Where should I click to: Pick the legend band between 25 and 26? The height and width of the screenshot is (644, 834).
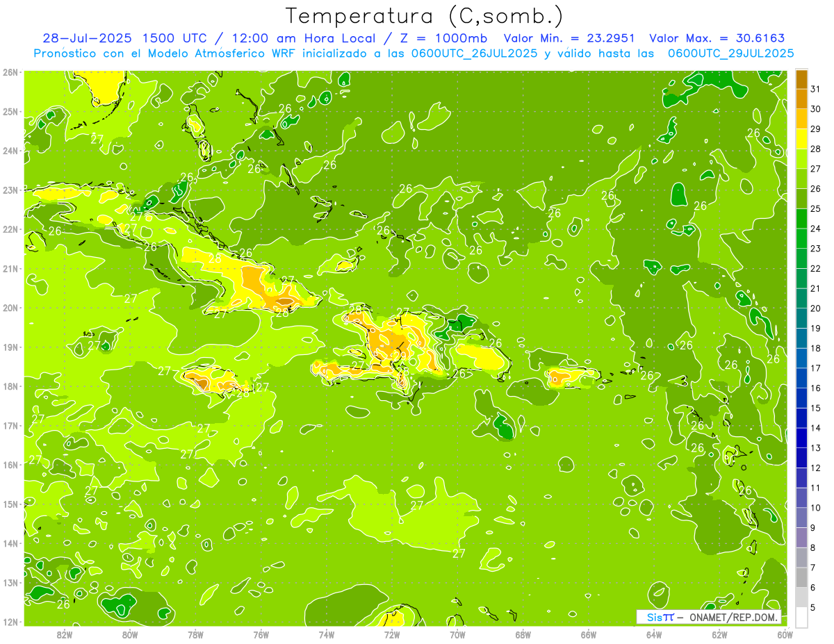[x=802, y=198]
